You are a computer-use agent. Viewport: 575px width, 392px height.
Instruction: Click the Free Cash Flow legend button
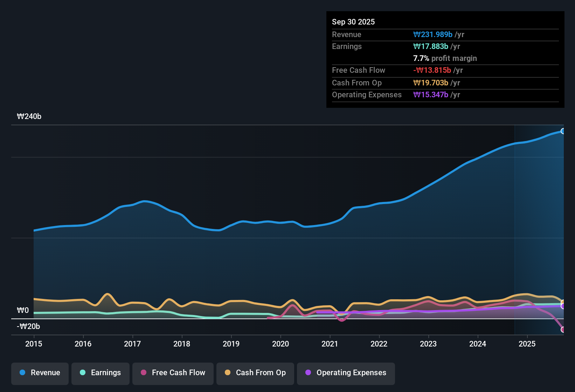tap(173, 373)
